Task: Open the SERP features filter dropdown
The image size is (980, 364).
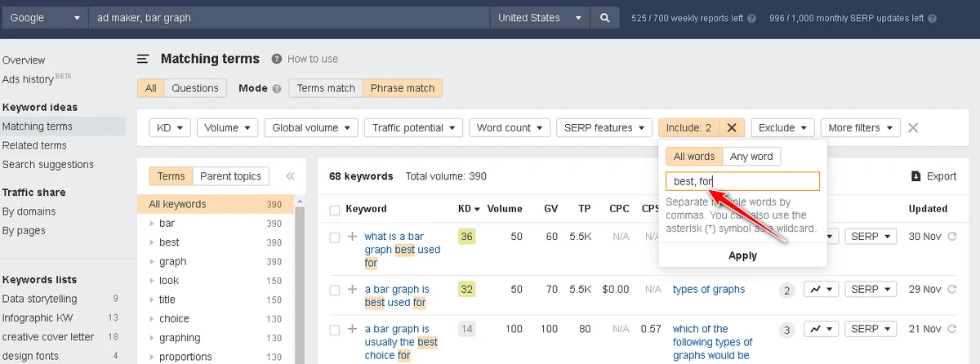Action: coord(604,127)
